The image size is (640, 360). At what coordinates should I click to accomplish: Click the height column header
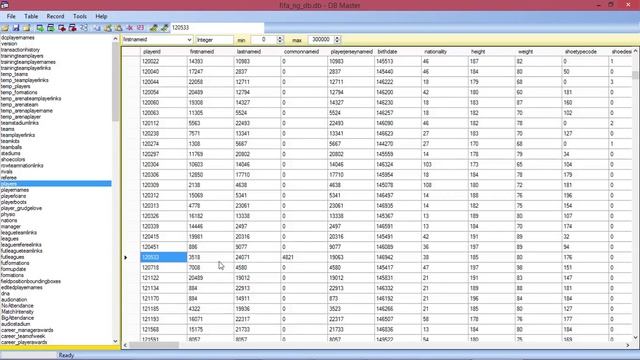coord(491,52)
